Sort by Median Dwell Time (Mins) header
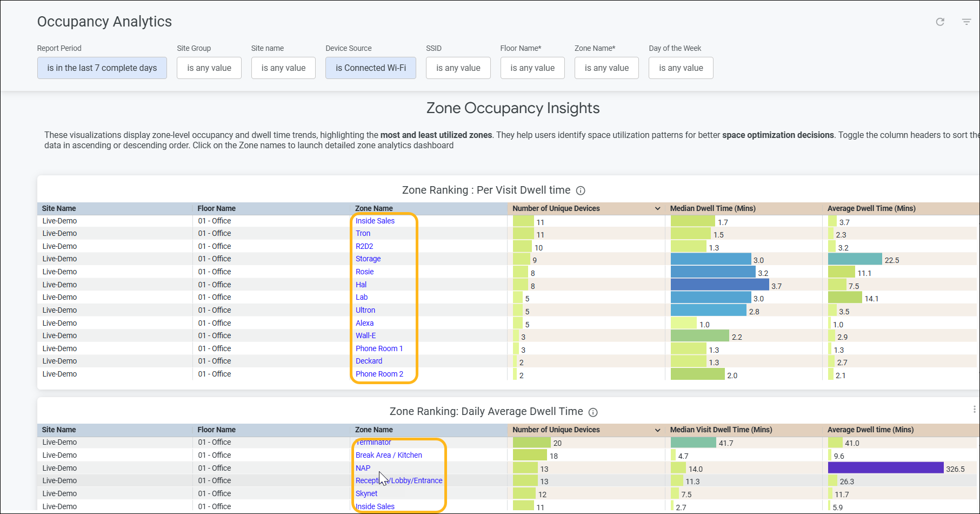Screen dimensions: 980x514 [712, 208]
